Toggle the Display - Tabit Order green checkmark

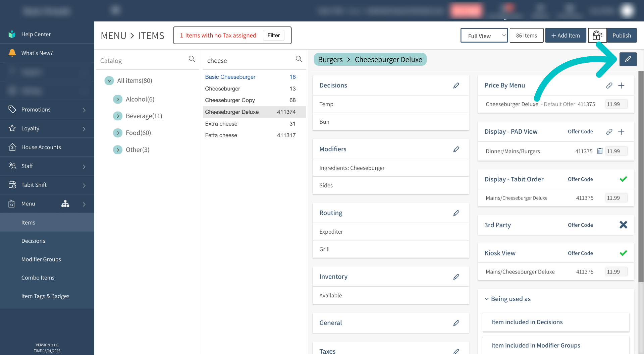[623, 179]
